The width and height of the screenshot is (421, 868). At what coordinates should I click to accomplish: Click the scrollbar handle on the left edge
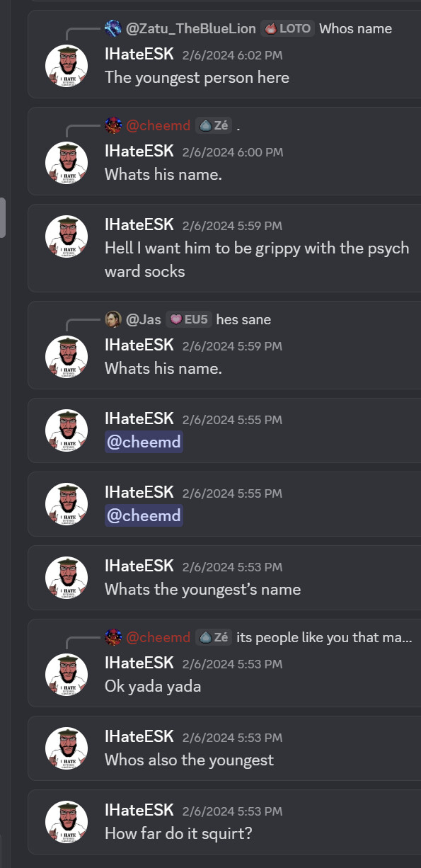point(3,217)
